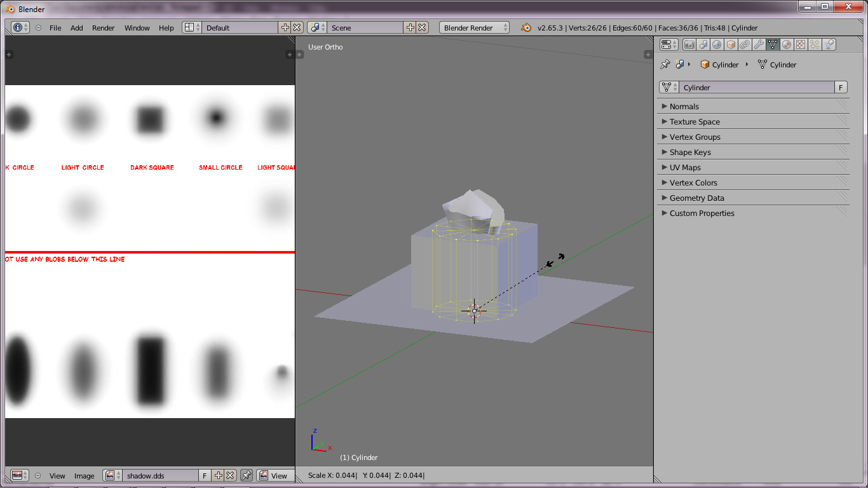
Task: Switch to the World properties globe icon
Action: tap(717, 44)
